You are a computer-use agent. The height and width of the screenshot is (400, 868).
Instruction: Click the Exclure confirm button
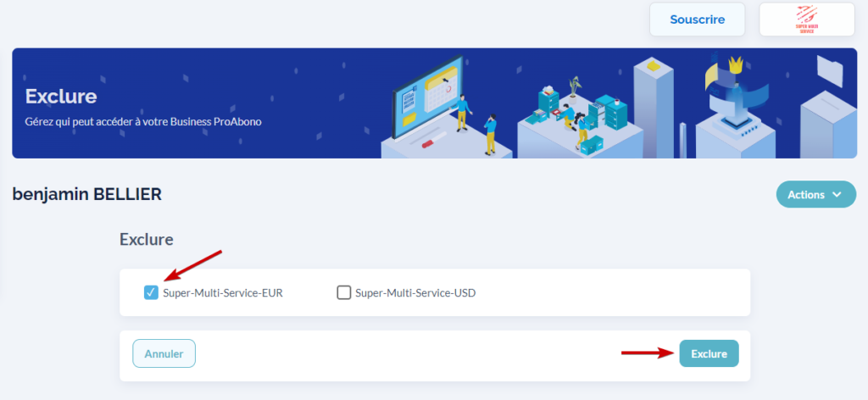[709, 353]
